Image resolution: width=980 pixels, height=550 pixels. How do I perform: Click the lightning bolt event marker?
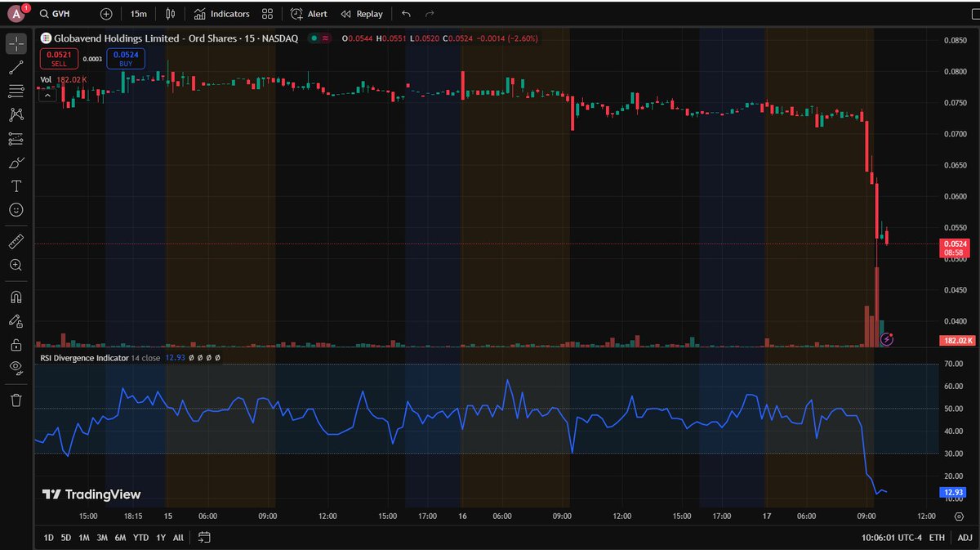888,338
